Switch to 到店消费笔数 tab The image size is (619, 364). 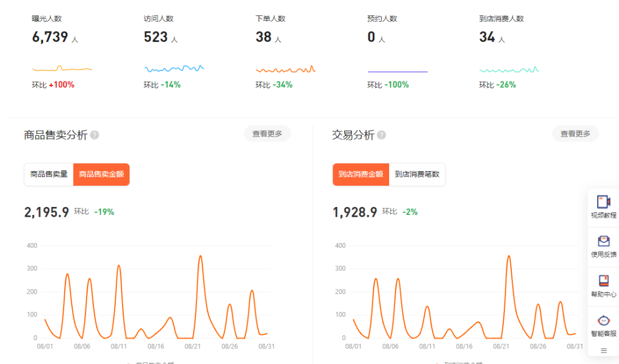[417, 174]
